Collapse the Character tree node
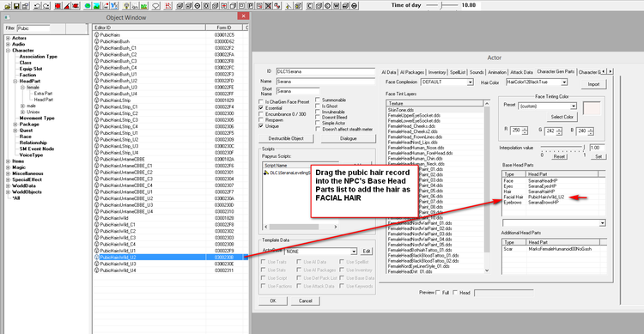644x334 pixels. click(x=8, y=50)
